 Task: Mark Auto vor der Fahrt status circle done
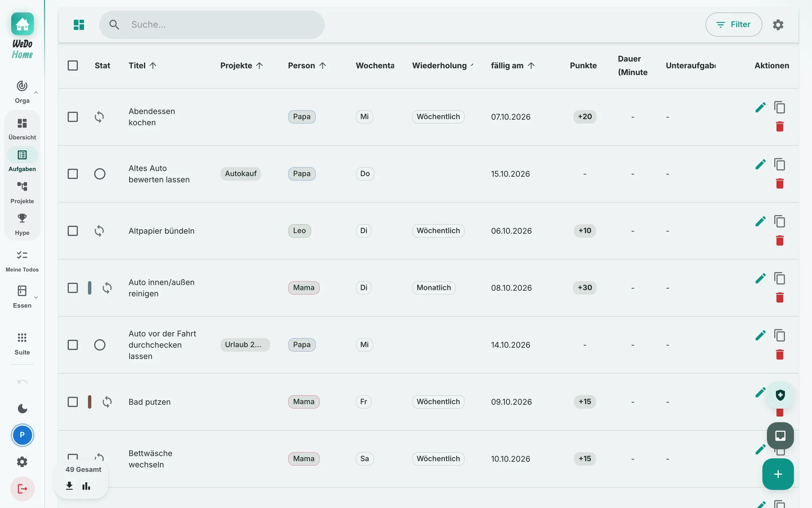pyautogui.click(x=99, y=345)
